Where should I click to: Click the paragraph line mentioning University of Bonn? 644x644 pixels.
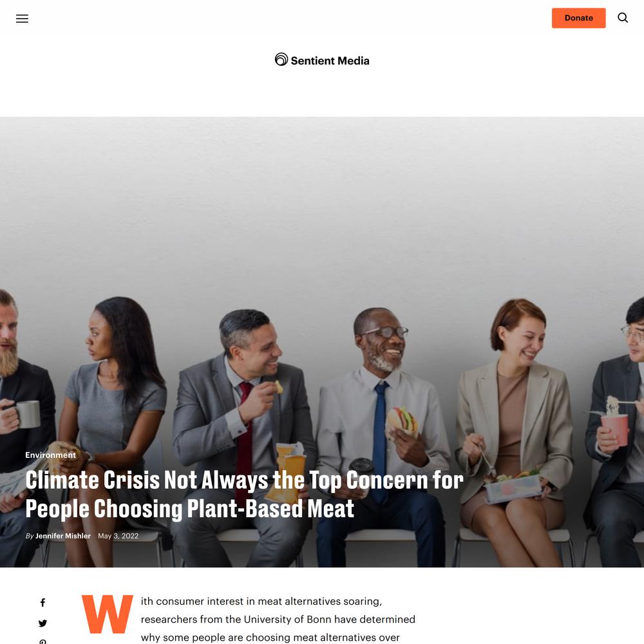click(x=278, y=620)
